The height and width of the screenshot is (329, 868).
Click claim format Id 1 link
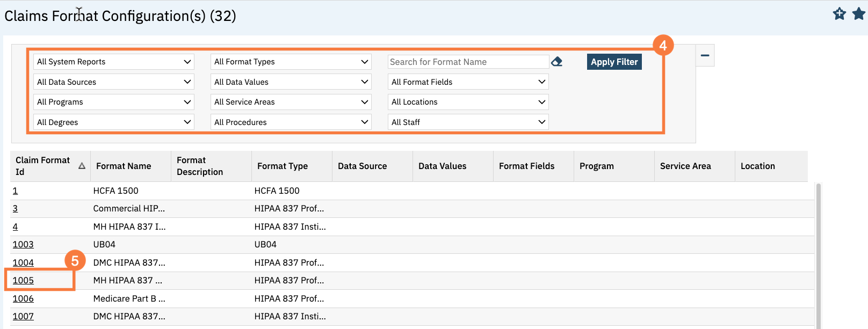15,191
